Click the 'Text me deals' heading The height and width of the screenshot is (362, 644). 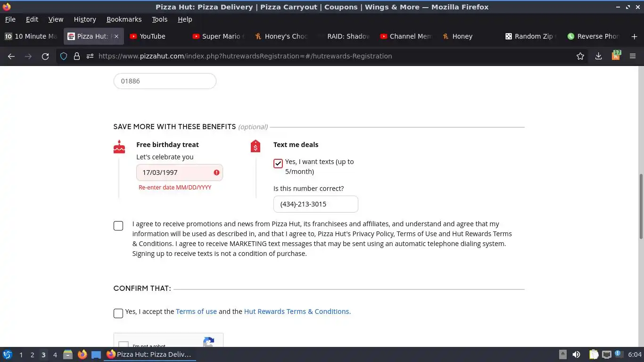[296, 145]
